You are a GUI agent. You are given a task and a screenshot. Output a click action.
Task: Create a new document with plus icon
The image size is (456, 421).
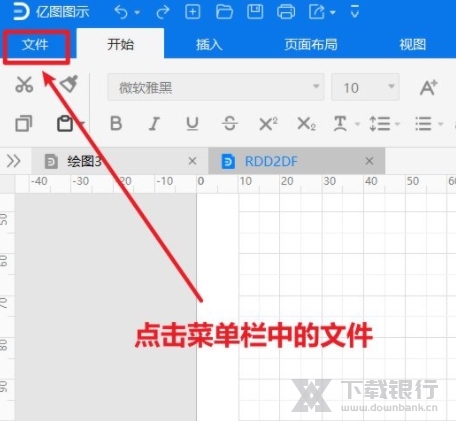click(x=193, y=12)
